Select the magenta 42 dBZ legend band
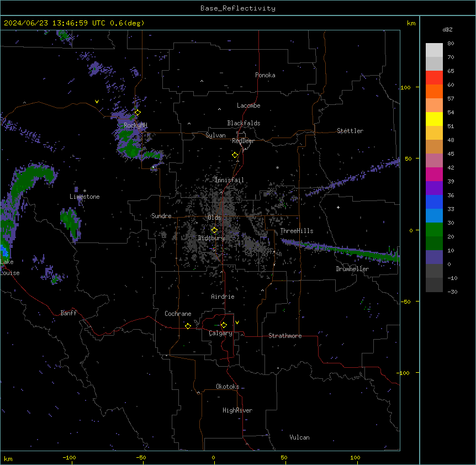This screenshot has height=465, width=476. pos(434,174)
